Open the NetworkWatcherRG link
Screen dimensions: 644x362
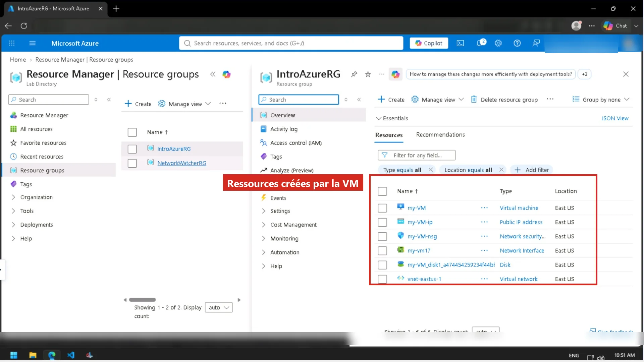[x=182, y=163]
